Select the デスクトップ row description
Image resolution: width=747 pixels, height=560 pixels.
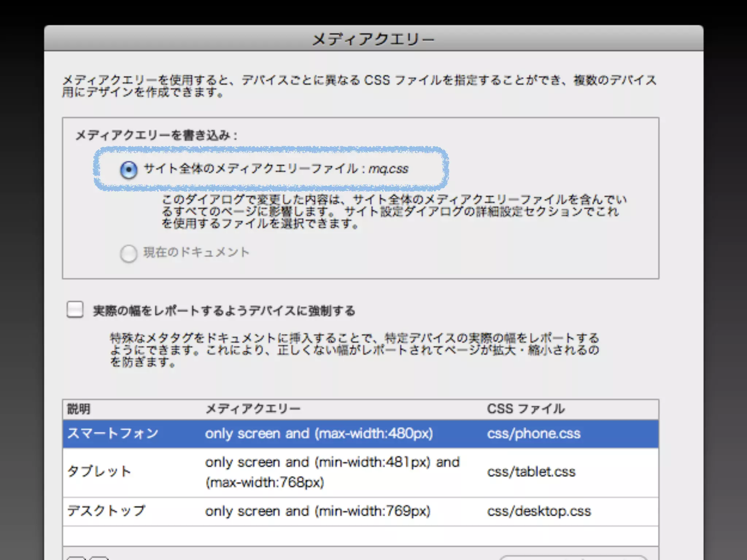tap(107, 510)
